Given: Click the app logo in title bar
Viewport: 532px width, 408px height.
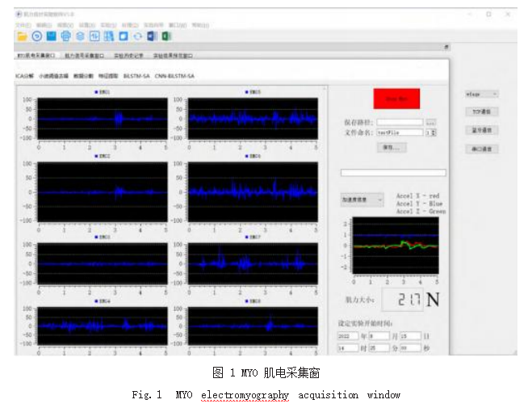Looking at the screenshot, I should coord(19,14).
